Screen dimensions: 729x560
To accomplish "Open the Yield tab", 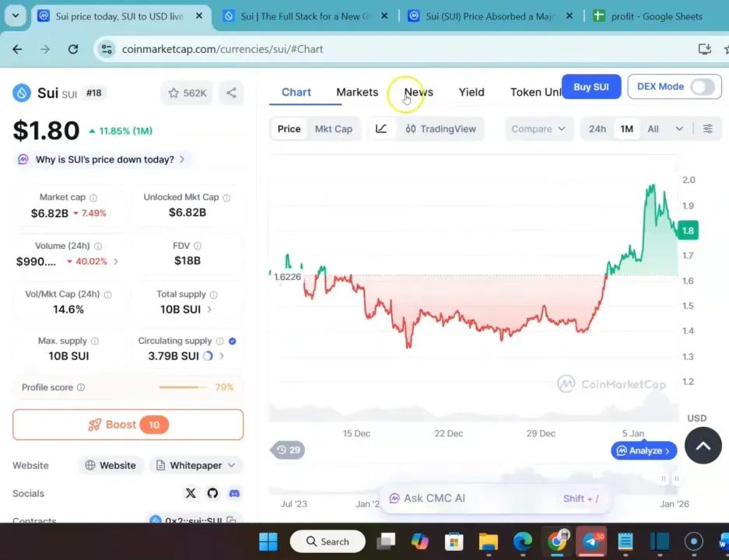I will pyautogui.click(x=471, y=92).
